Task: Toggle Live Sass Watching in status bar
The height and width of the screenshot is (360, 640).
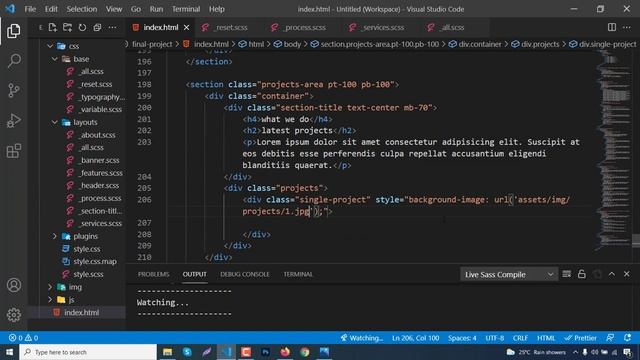Action: coord(362,338)
